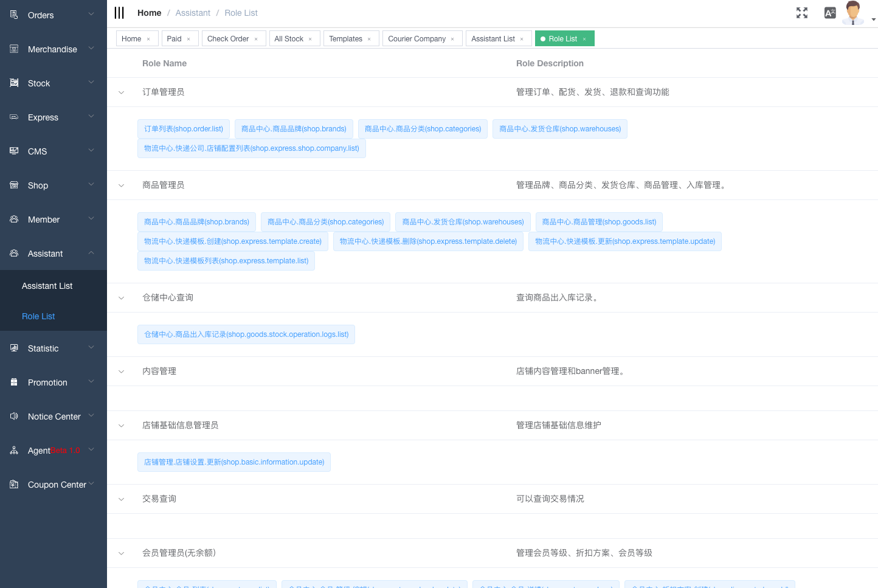Go to Assistant List in the sidebar
Screen dimensions: 878x588
(x=47, y=285)
